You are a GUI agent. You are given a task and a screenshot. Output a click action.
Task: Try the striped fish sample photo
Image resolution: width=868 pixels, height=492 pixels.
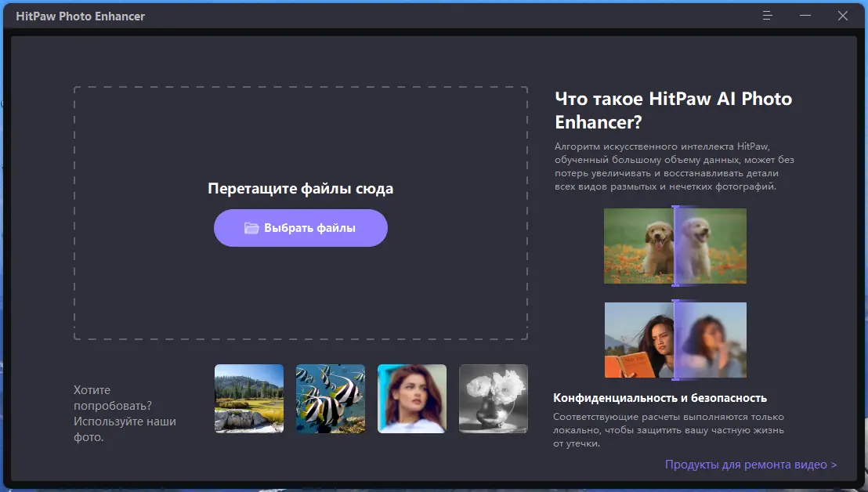(x=330, y=398)
